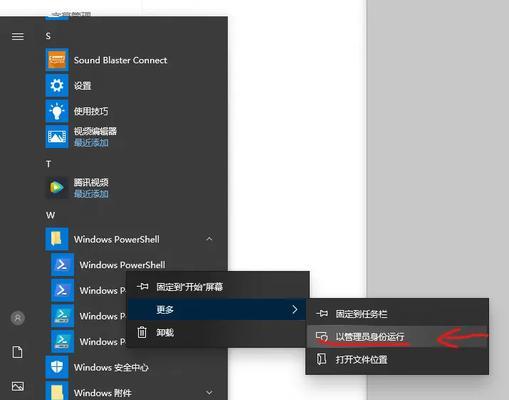Image resolution: width=509 pixels, height=400 pixels.
Task: Expand the 更多 submenu arrow
Action: coord(295,309)
